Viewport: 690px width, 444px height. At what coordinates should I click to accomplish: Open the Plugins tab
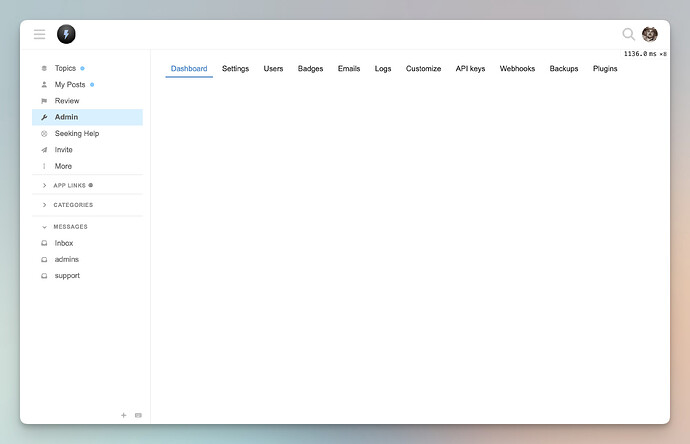click(x=605, y=69)
